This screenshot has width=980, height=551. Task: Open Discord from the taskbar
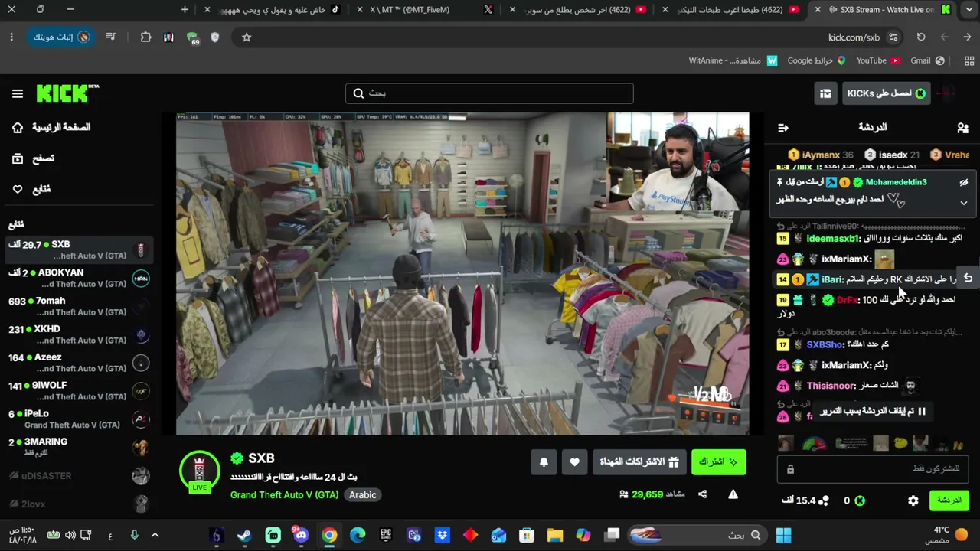301,535
